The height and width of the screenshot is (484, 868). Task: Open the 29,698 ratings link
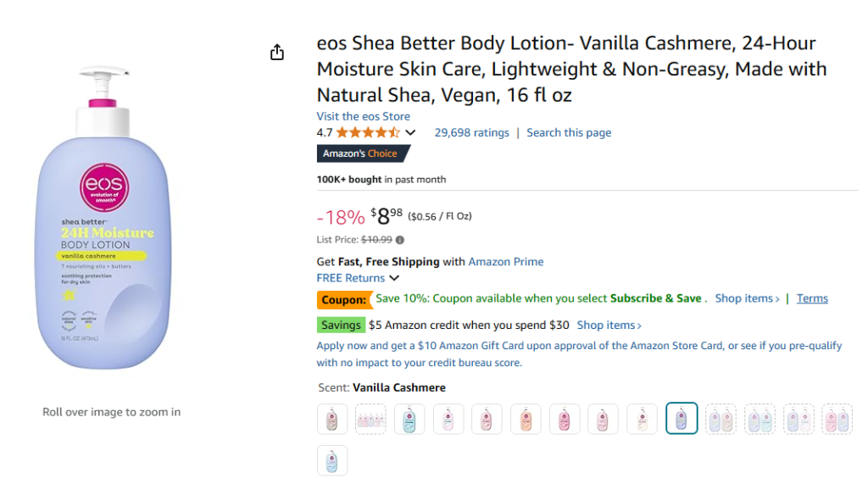471,133
